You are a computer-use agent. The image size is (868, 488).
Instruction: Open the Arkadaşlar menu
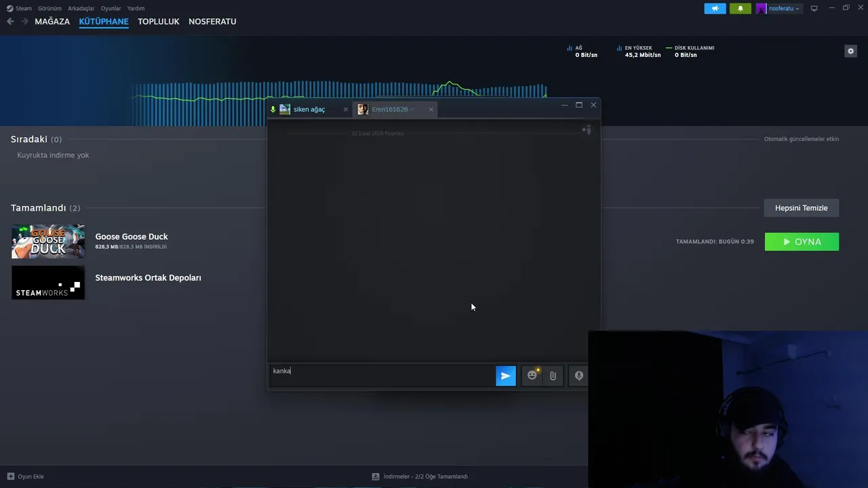(81, 8)
